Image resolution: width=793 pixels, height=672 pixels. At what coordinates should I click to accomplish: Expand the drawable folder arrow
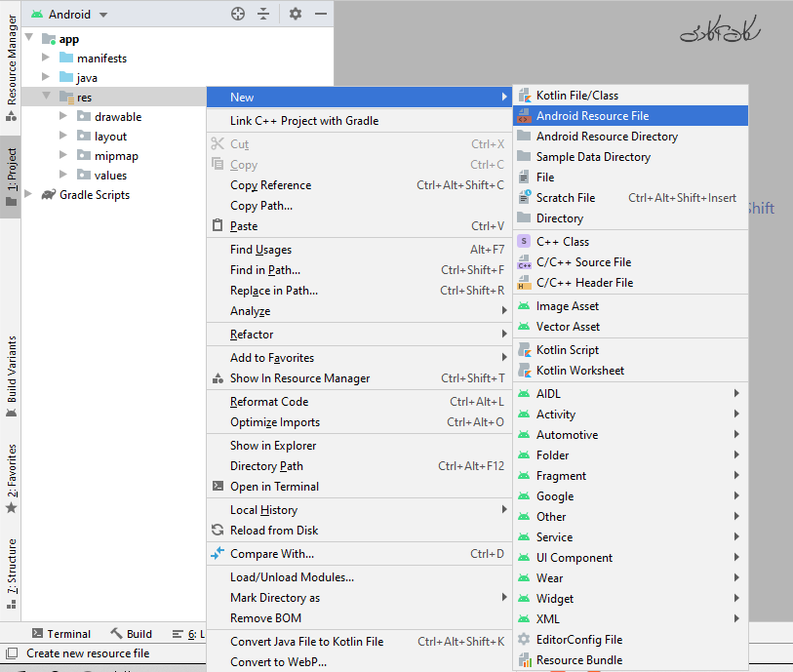pos(62,116)
